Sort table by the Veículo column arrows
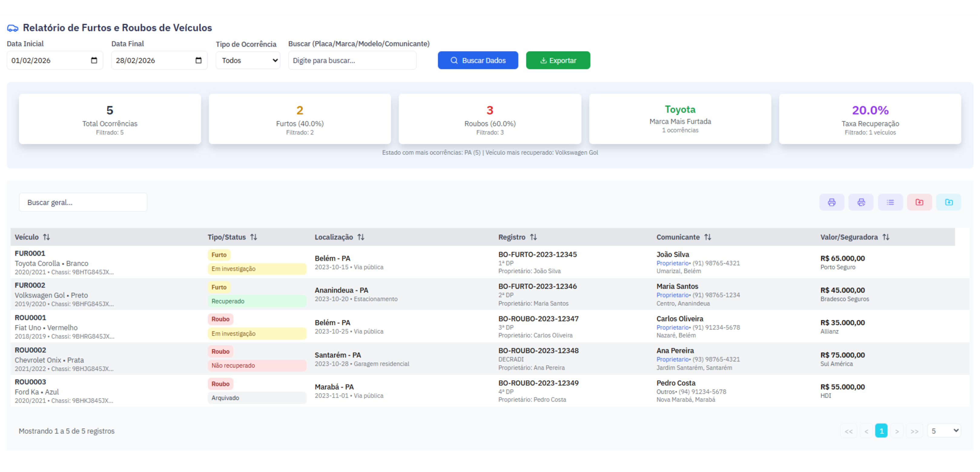Image resolution: width=980 pixels, height=472 pixels. coord(46,237)
